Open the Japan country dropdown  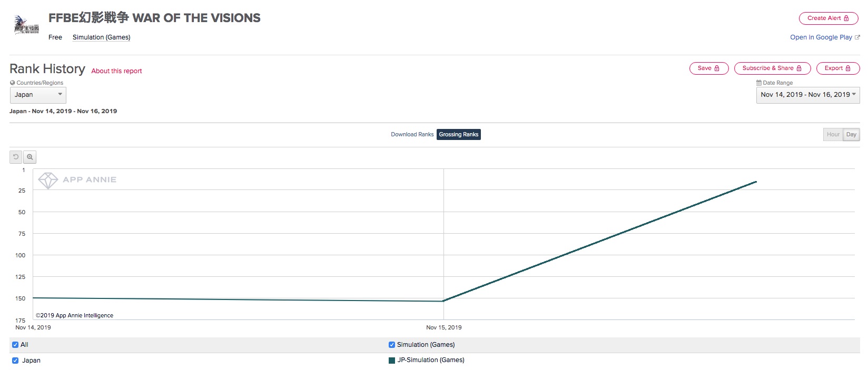(38, 95)
